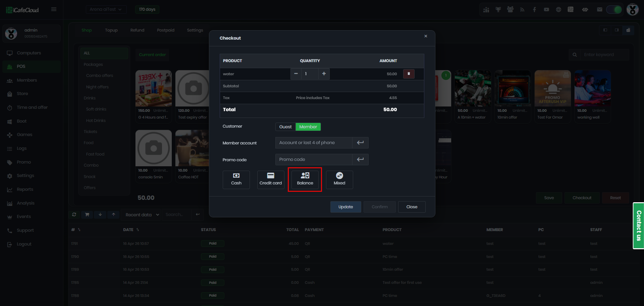Apply promo code with enter arrow
This screenshot has width=644, height=306.
[x=360, y=160]
